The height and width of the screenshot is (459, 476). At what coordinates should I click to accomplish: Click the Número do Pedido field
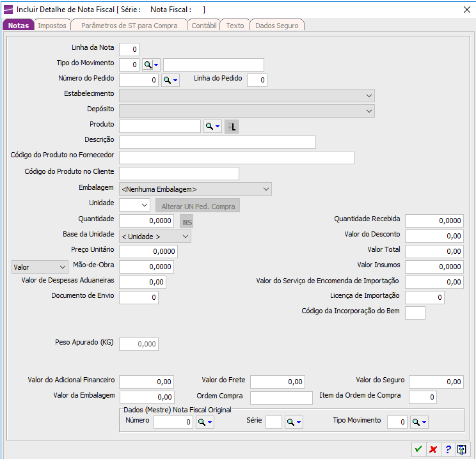click(x=139, y=80)
